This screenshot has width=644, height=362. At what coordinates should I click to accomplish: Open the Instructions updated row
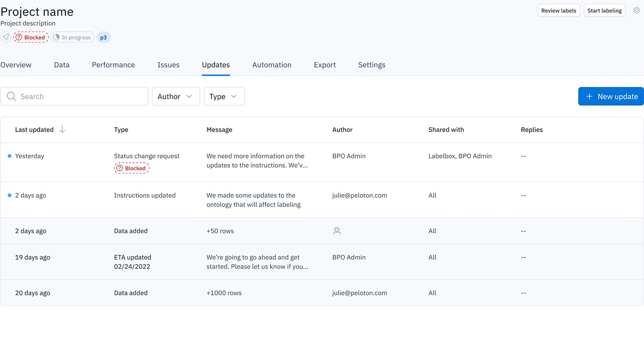point(322,200)
